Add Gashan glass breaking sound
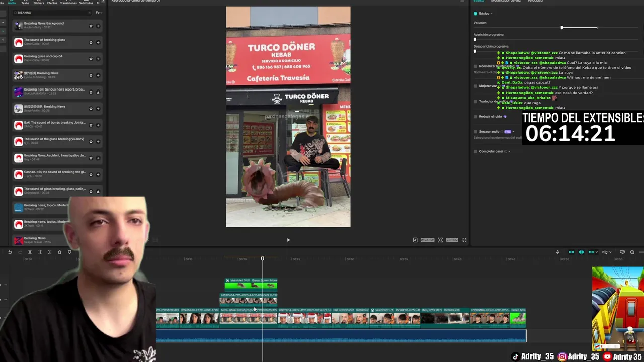This screenshot has height=362, width=644. pos(98,174)
